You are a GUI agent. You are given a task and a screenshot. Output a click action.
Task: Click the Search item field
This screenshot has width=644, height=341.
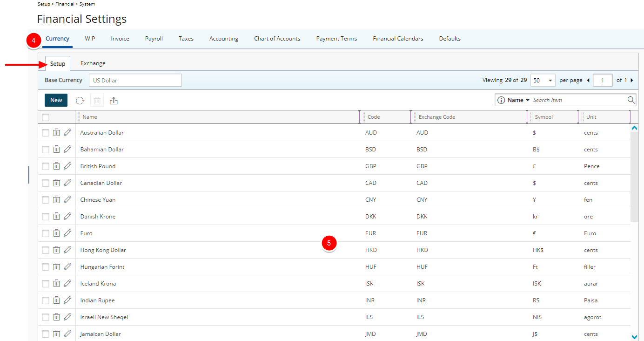pyautogui.click(x=578, y=100)
